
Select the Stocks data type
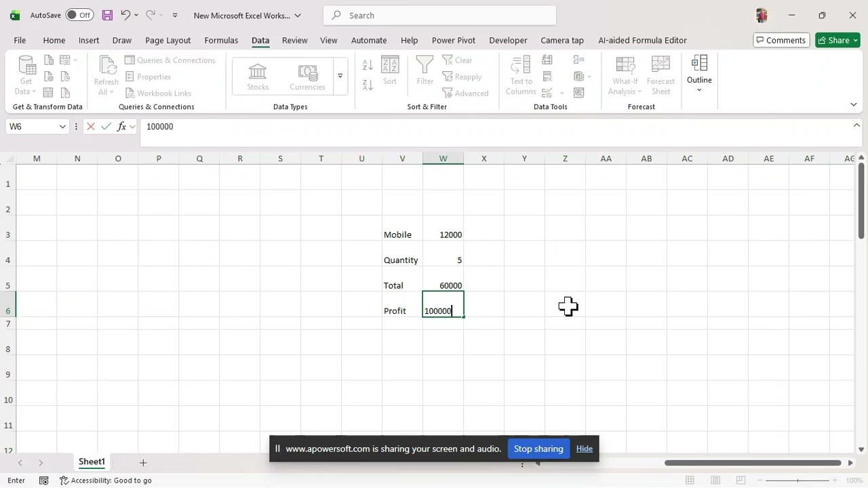258,76
